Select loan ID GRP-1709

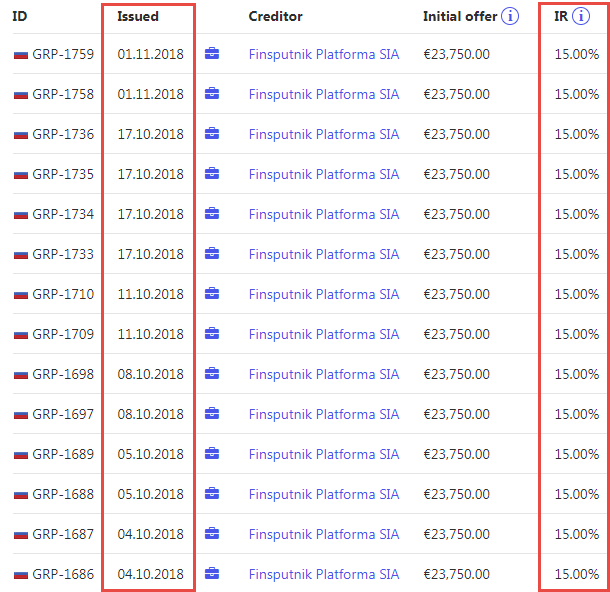[x=63, y=335]
